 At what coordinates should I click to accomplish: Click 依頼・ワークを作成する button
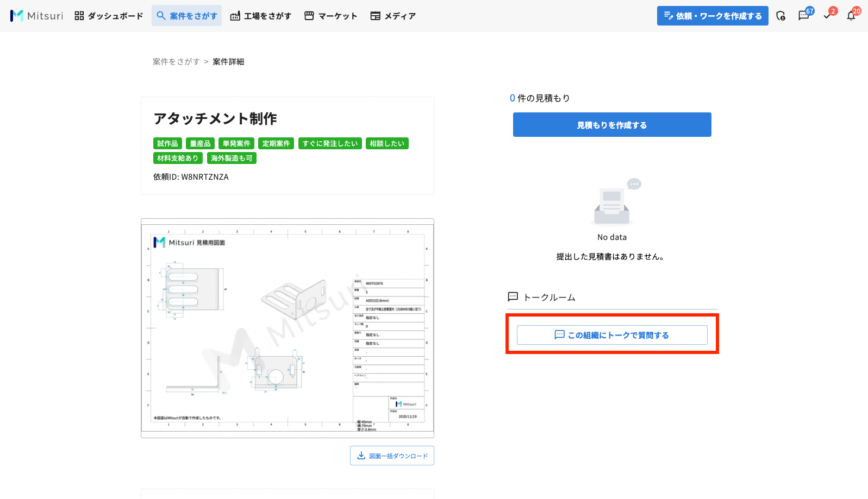click(x=713, y=16)
